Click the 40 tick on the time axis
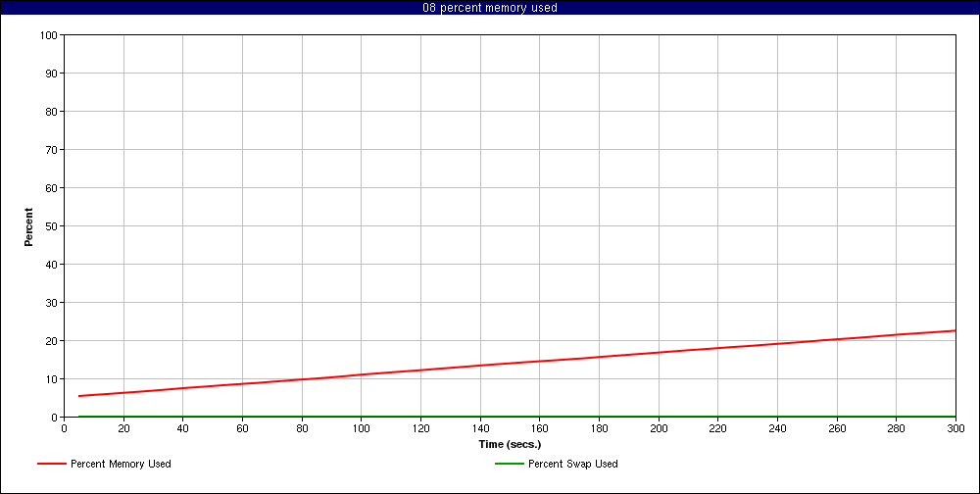The image size is (980, 494). click(x=183, y=428)
